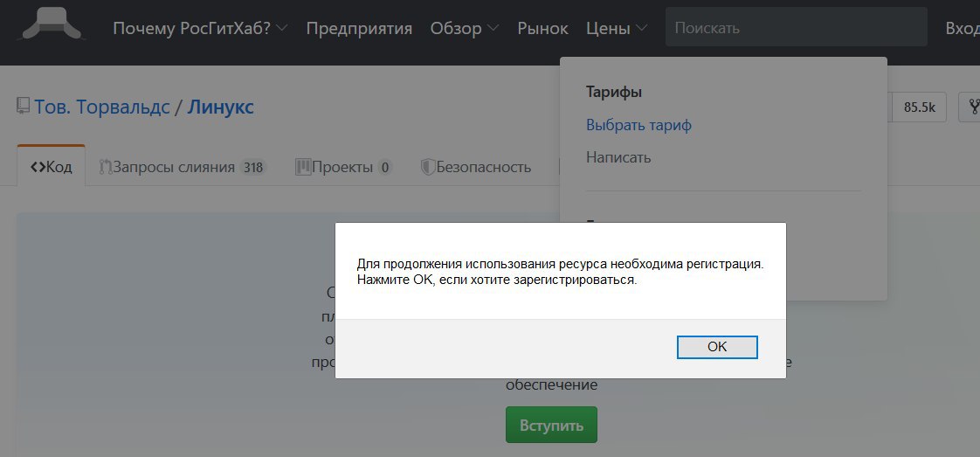This screenshot has height=457, width=980.
Task: Click the 318 merge requests badge
Action: coord(253,167)
